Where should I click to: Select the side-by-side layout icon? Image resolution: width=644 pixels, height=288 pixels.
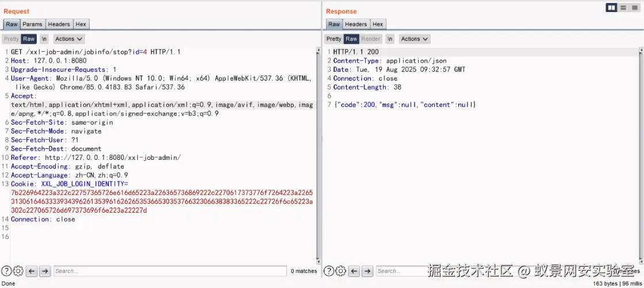click(612, 7)
